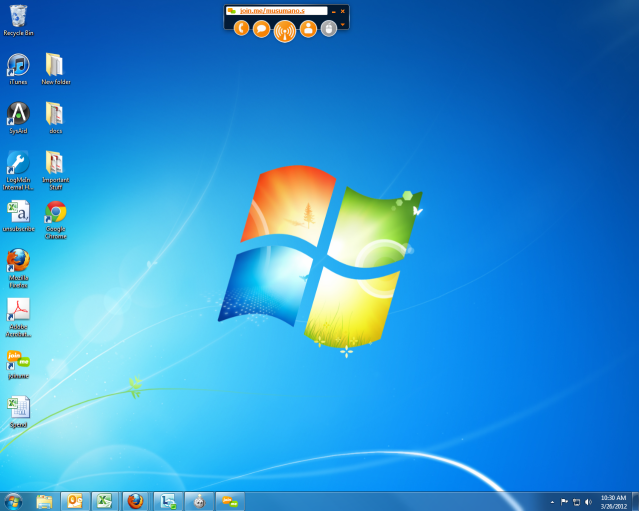Image resolution: width=639 pixels, height=511 pixels.
Task: Select the Spend spreadsheet icon on desktop
Action: 18,412
